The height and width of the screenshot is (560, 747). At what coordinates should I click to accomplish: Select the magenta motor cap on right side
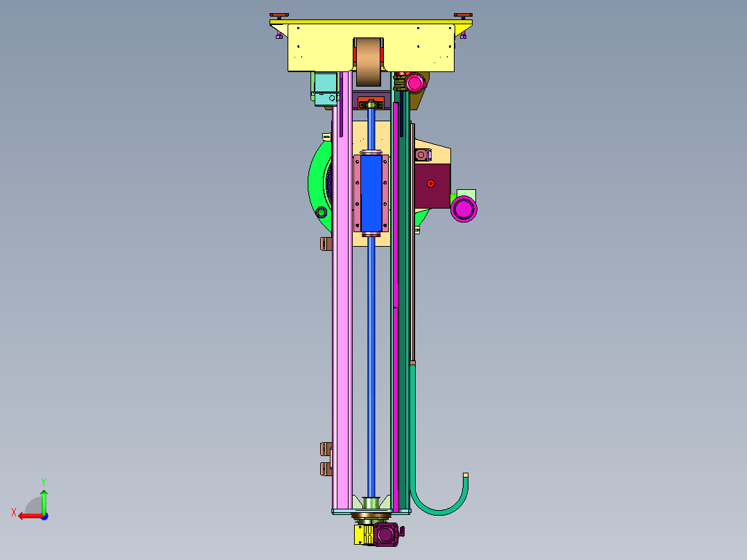point(464,209)
